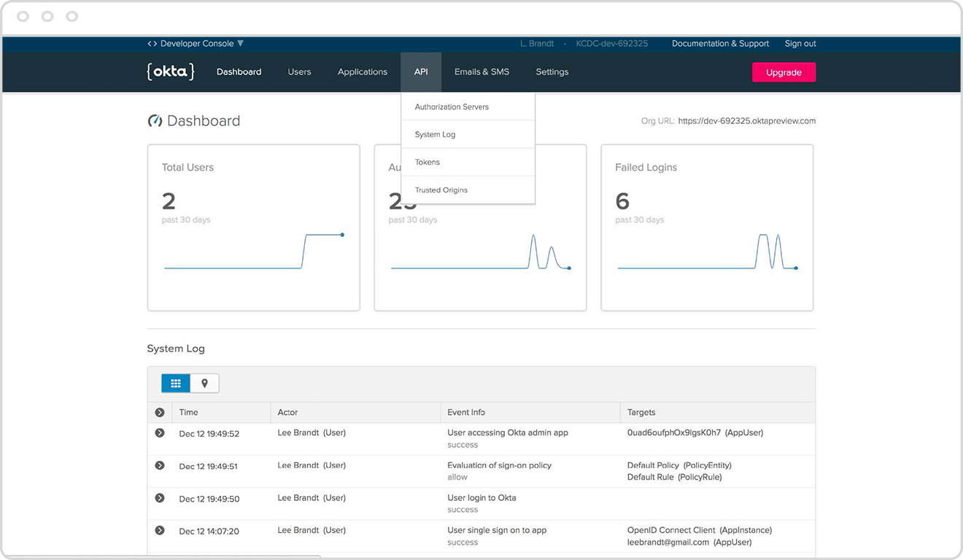Screen dimensions: 963x560
Task: Choose Tokens in the API menu
Action: tap(428, 163)
